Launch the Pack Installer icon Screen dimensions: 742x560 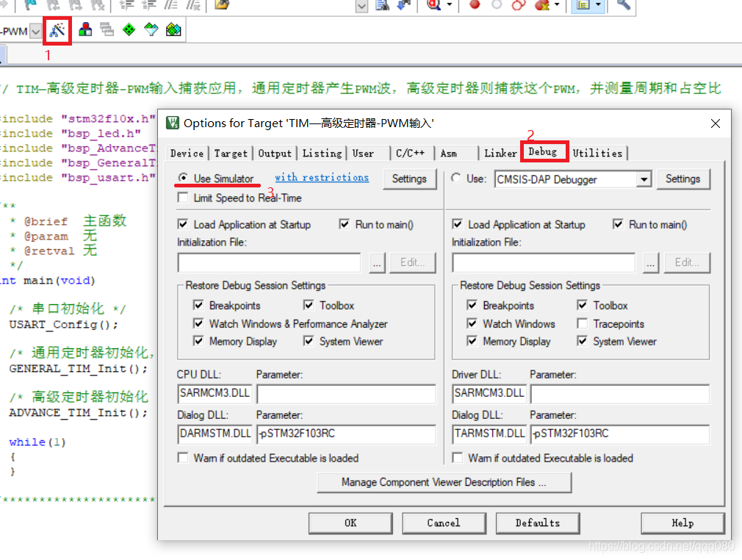pyautogui.click(x=173, y=30)
